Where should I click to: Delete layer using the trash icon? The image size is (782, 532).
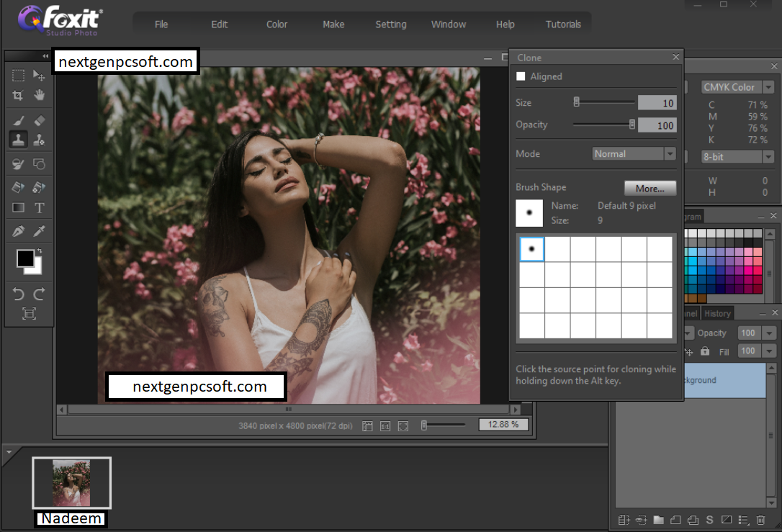tap(761, 520)
